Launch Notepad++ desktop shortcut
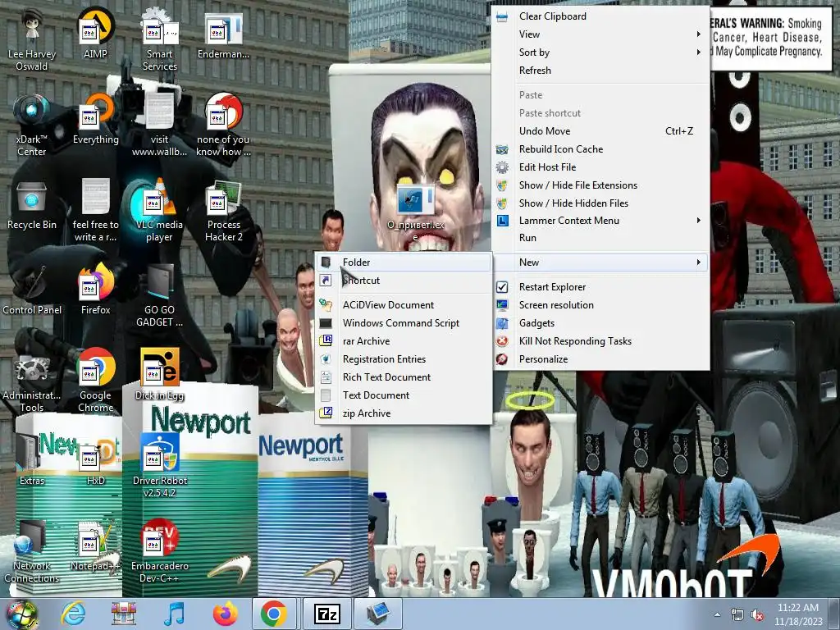The width and height of the screenshot is (840, 630). pyautogui.click(x=95, y=546)
